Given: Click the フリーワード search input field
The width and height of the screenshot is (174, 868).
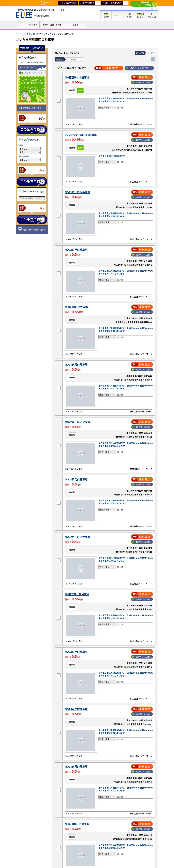Looking at the screenshot, I should click(32, 198).
